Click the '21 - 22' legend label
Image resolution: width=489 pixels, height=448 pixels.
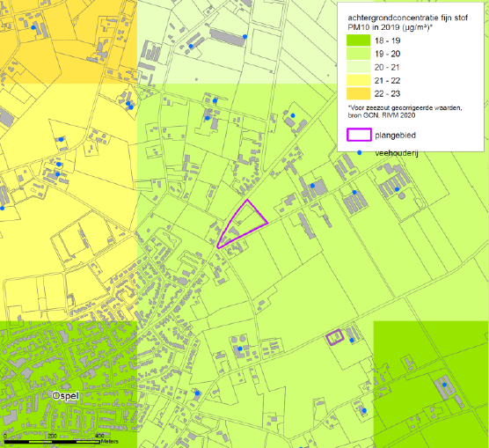click(x=387, y=81)
